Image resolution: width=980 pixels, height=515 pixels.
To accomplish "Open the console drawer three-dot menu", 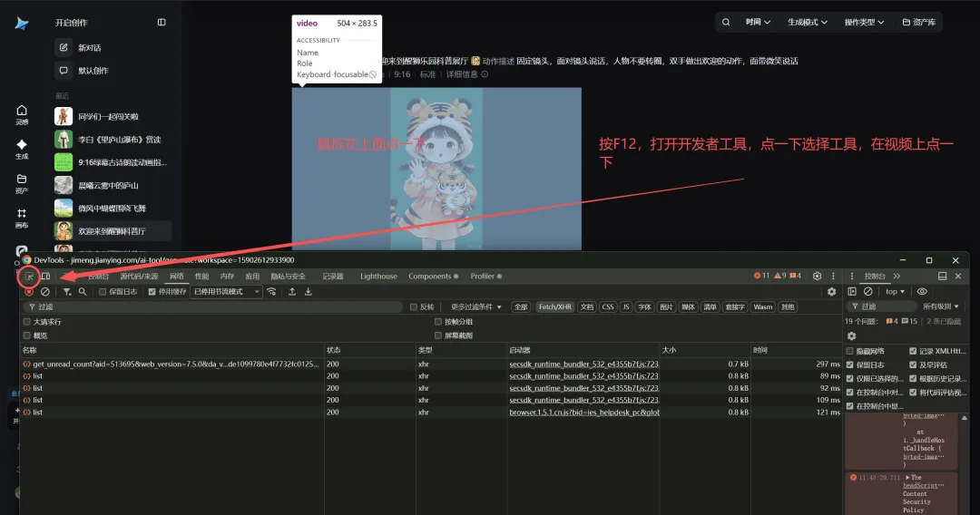I will pos(852,276).
